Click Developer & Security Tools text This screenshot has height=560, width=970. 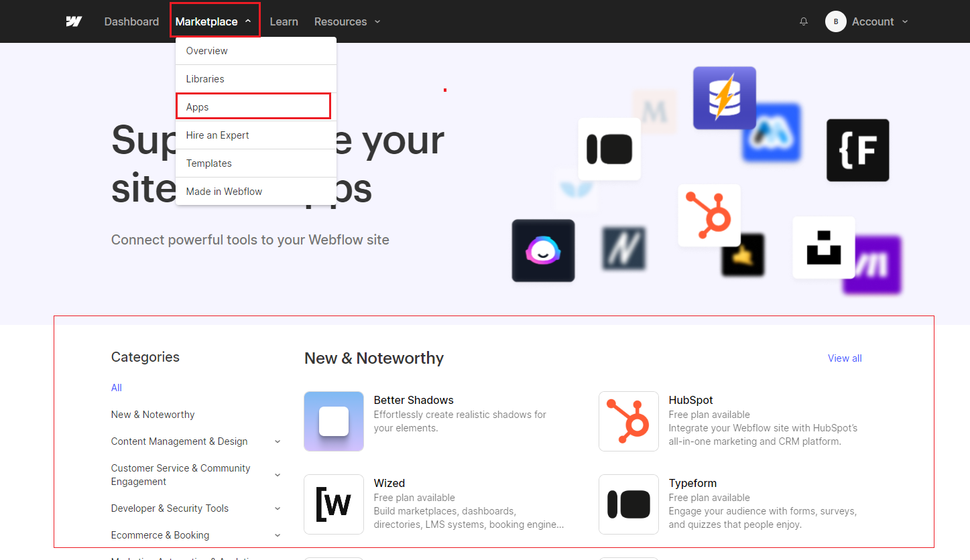[x=170, y=508]
